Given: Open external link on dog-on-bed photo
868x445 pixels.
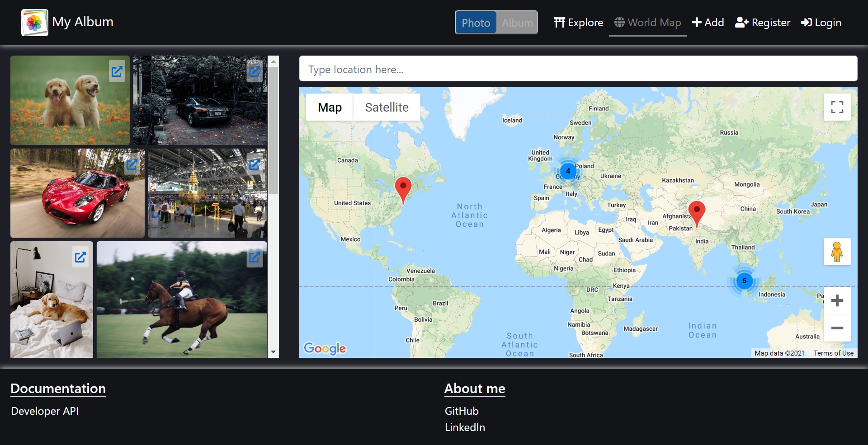Looking at the screenshot, I should [x=80, y=257].
